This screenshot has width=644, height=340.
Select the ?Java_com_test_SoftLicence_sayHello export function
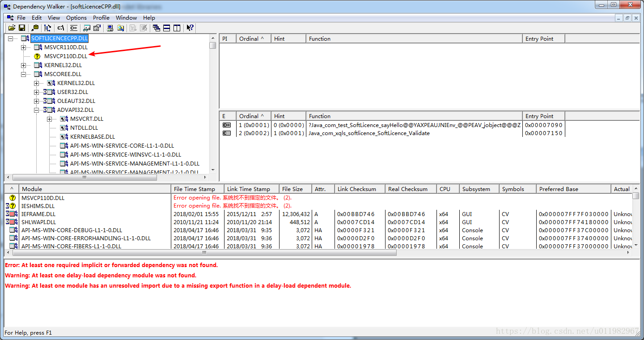tap(415, 125)
